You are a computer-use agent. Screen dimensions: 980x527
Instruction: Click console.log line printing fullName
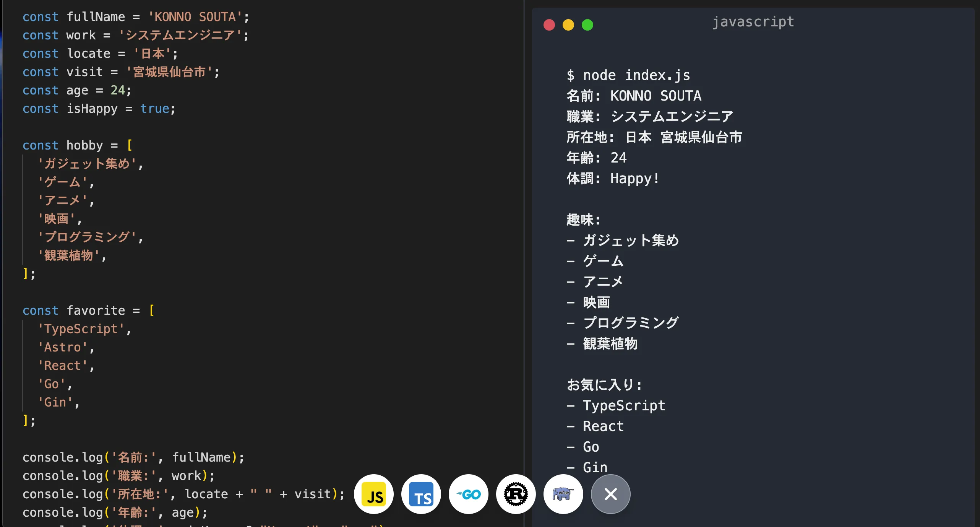[x=133, y=457]
